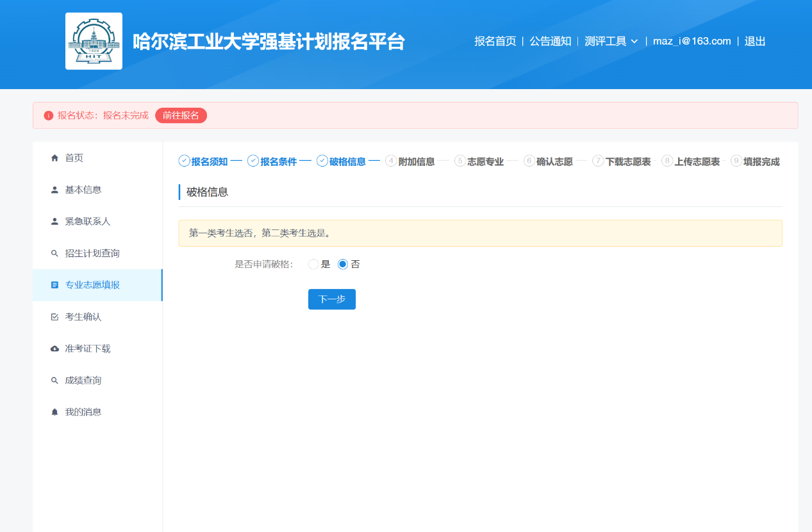Select 是 for 是否申请破格
The image size is (812, 532).
point(313,264)
